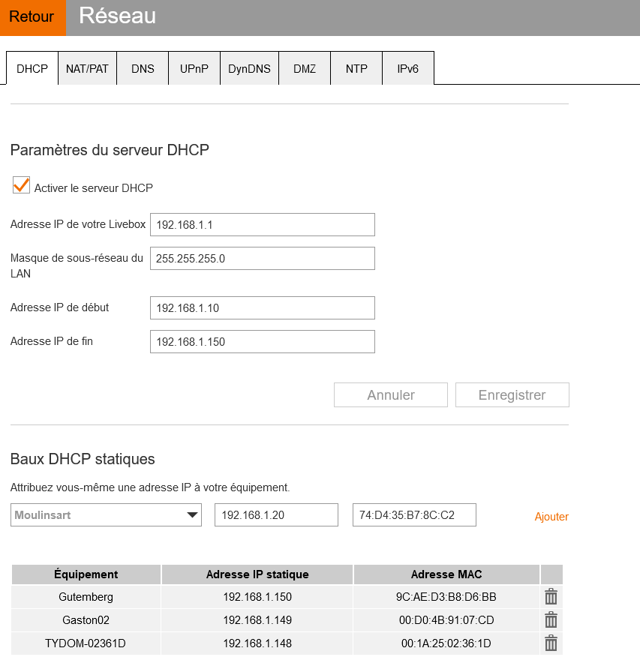Select the DynDNS tab
The image size is (640, 672).
[249, 69]
